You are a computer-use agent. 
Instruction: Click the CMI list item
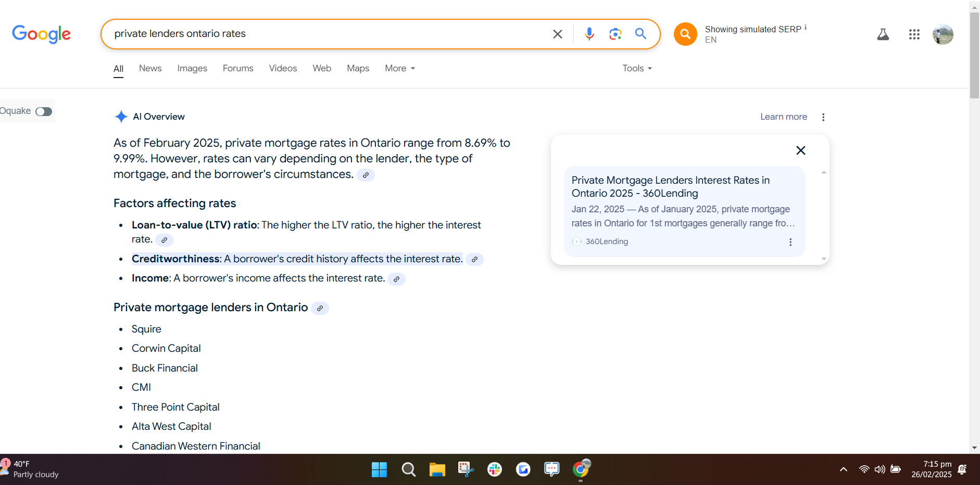click(x=141, y=388)
